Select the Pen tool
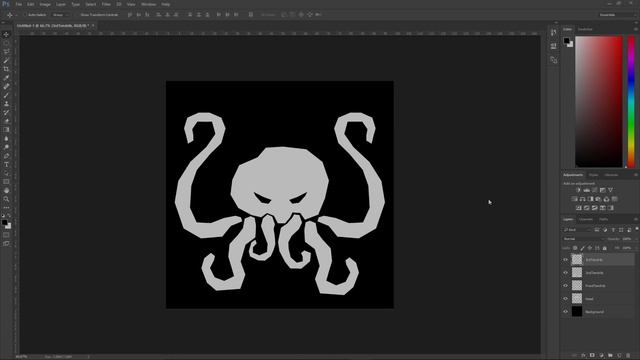640x360 pixels. pos(6,156)
